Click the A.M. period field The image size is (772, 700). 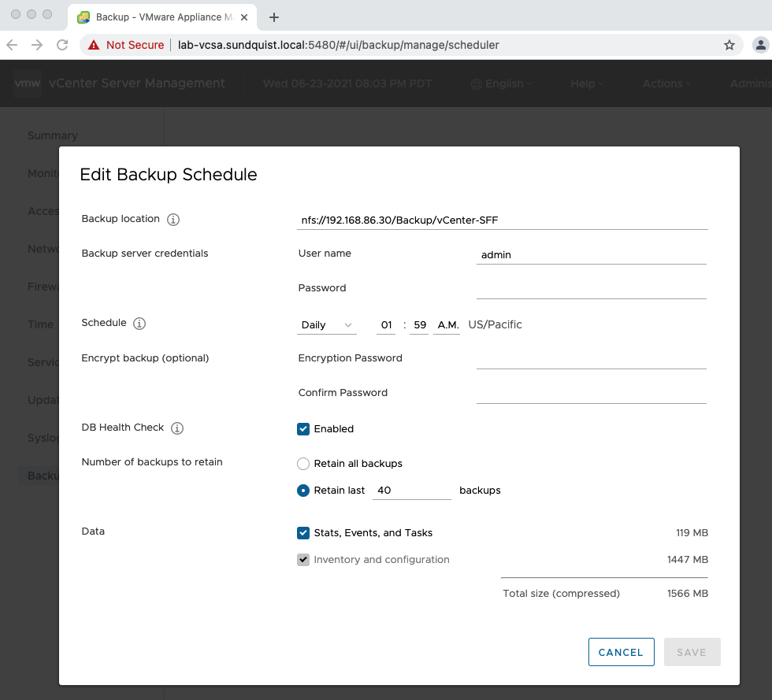tap(447, 325)
